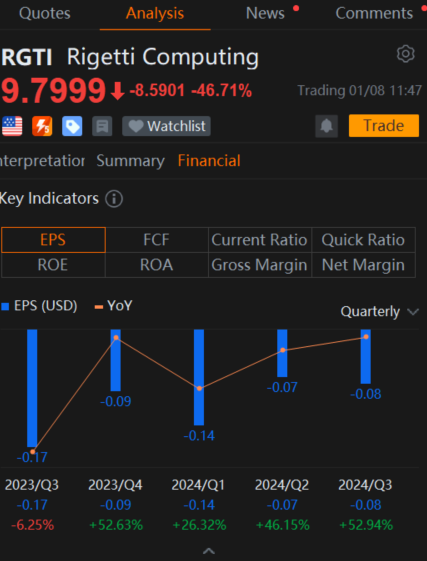Image resolution: width=427 pixels, height=561 pixels.
Task: Select the ROE indicator
Action: coord(53,265)
